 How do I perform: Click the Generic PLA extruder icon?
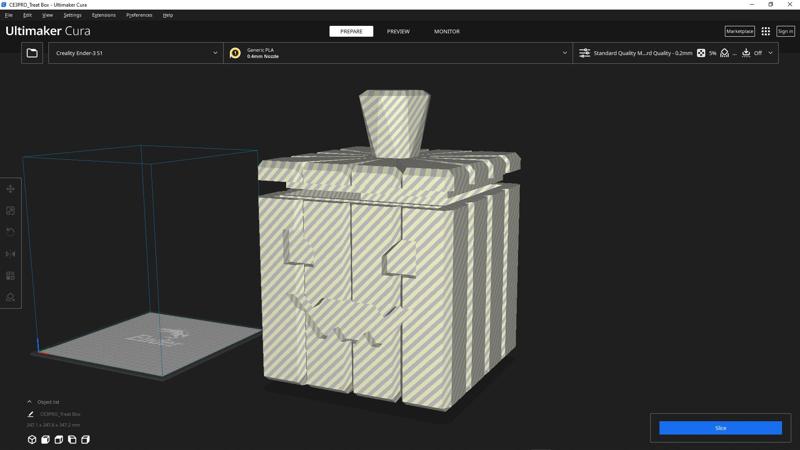click(x=235, y=53)
